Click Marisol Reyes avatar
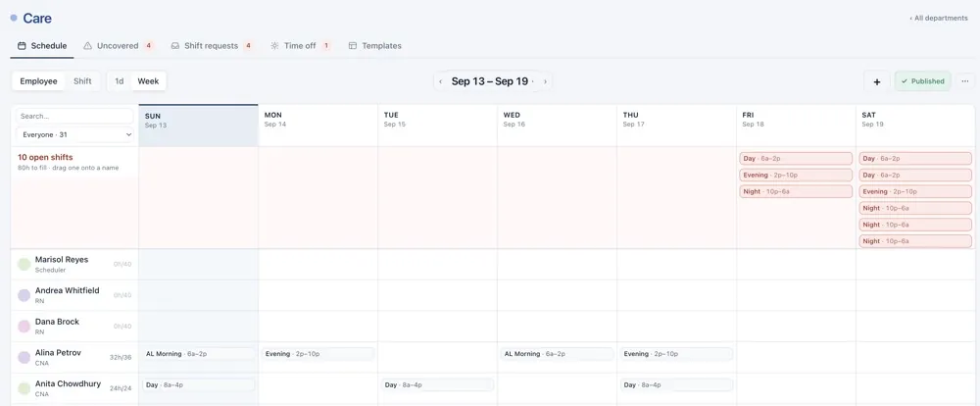 pyautogui.click(x=24, y=264)
